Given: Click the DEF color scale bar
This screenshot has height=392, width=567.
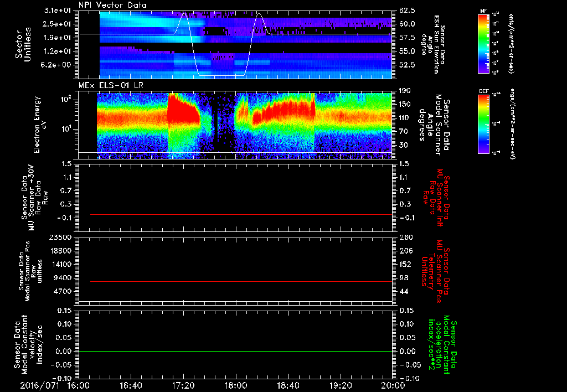Looking at the screenshot, I should point(484,124).
